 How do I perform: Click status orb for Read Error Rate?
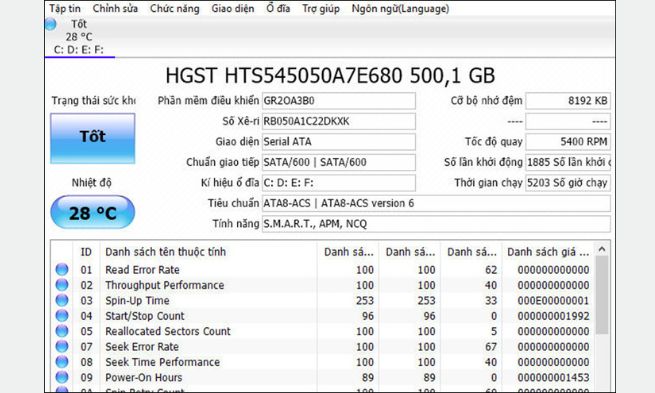point(62,269)
